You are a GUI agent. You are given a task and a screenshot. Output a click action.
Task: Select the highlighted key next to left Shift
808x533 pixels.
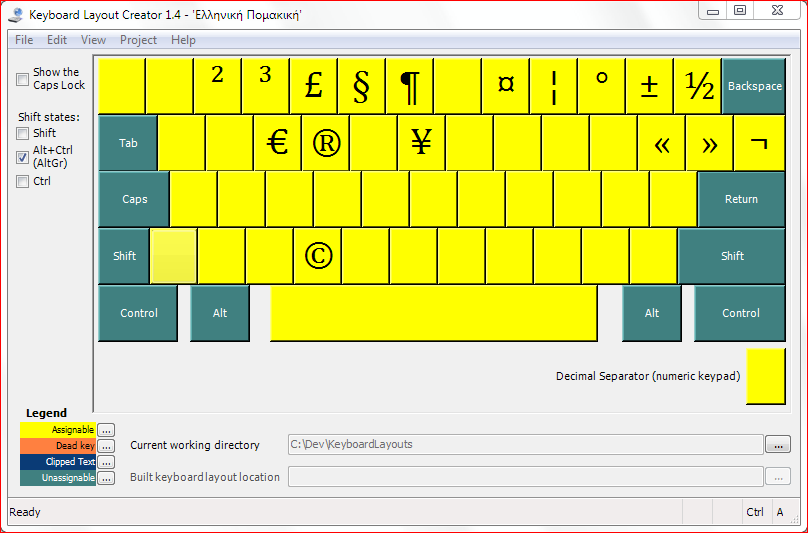click(173, 256)
